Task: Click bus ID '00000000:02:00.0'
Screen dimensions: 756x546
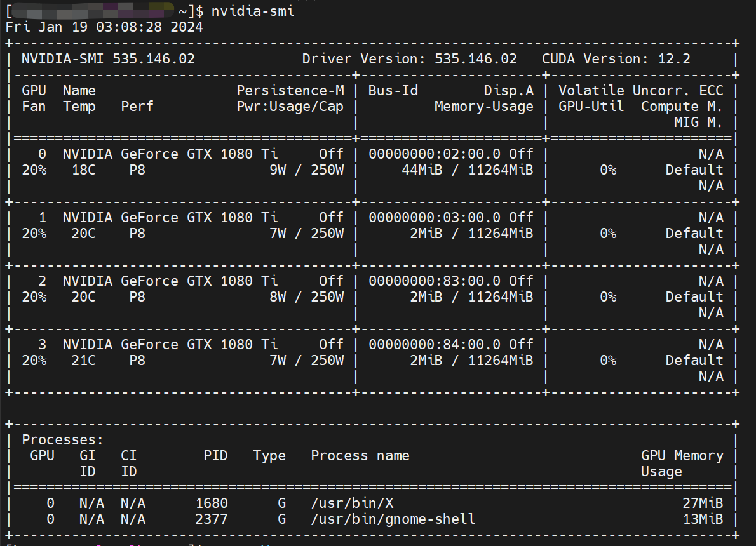Action: coord(435,154)
